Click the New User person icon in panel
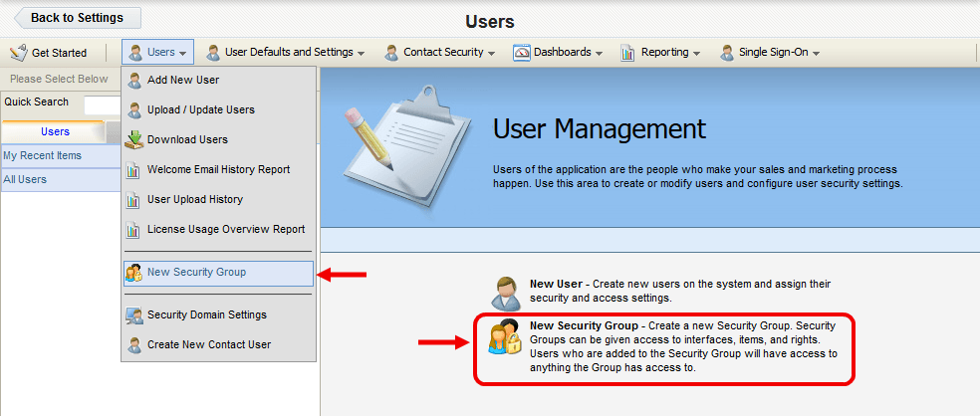980x416 pixels. point(505,293)
